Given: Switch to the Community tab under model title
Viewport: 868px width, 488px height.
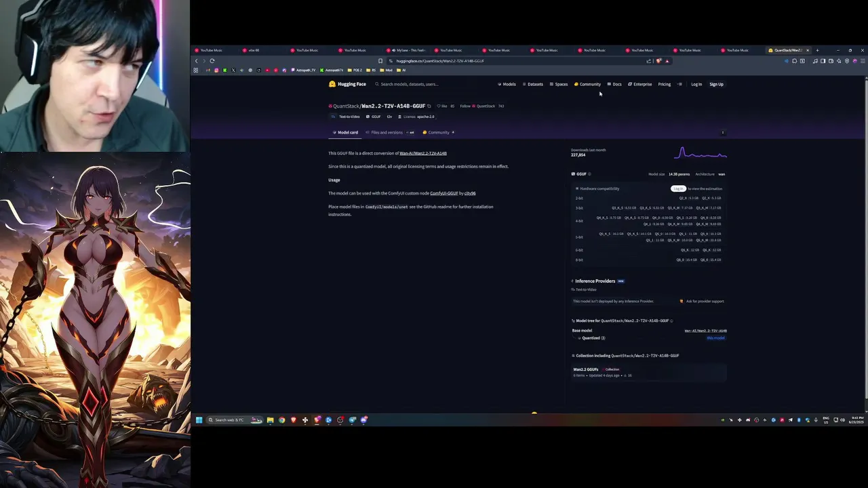Looking at the screenshot, I should (x=438, y=132).
